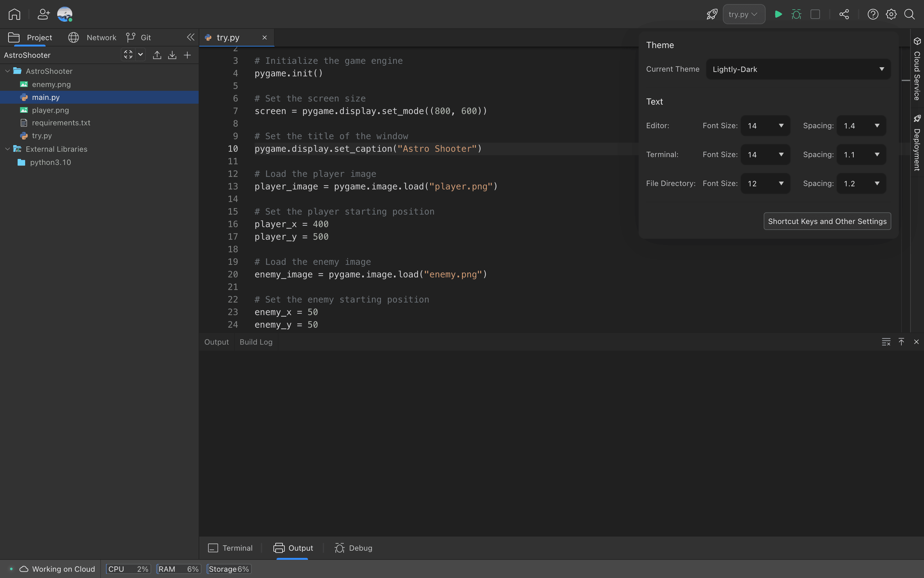
Task: Click the rocket deploy icon in toolbar
Action: point(712,14)
